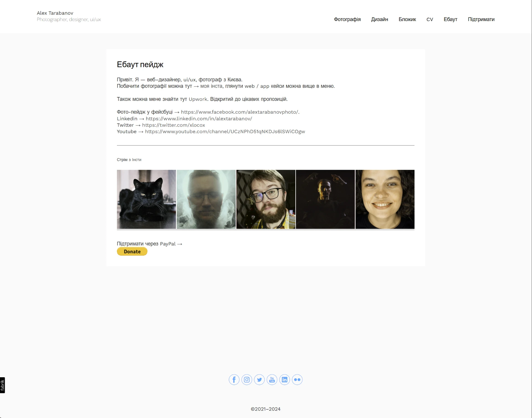Click the black cat Instagram thumbnail

(146, 199)
